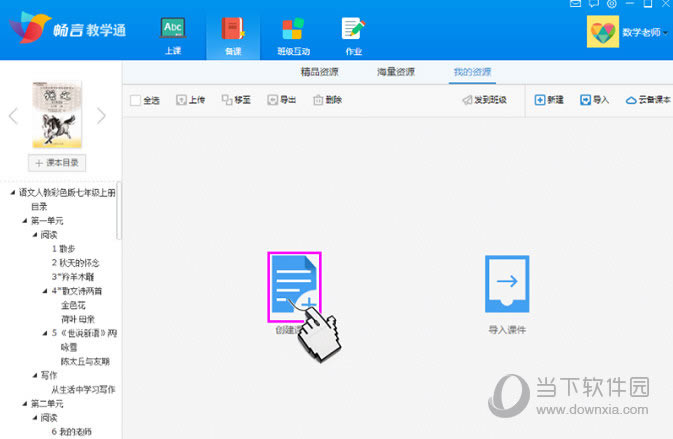The height and width of the screenshot is (439, 673).
Task: Show next textbook with right arrow
Action: 101,116
